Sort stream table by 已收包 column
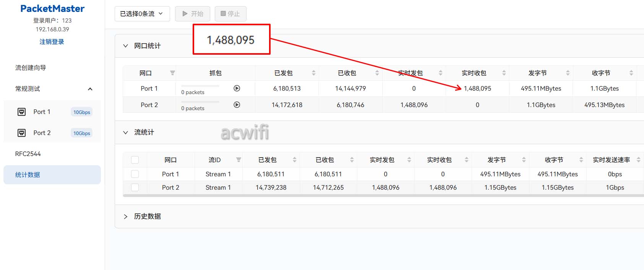 (352, 160)
